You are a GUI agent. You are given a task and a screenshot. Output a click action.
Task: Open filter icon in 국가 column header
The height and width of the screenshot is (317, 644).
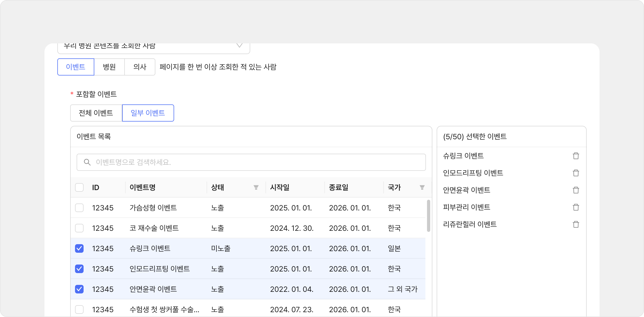[422, 187]
